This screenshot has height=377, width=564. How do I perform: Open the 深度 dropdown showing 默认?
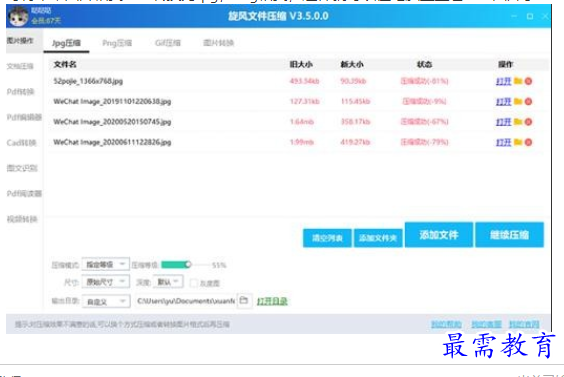point(168,282)
